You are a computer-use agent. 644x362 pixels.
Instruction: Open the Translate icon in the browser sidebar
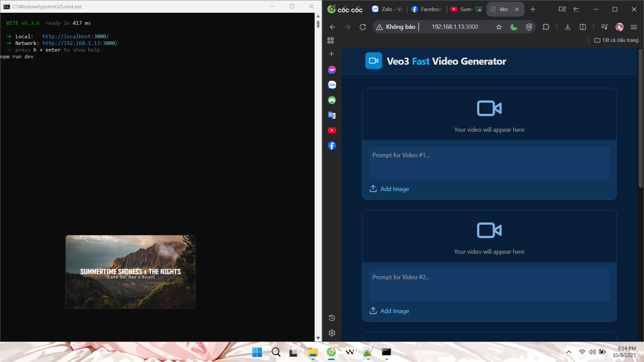[x=332, y=115]
